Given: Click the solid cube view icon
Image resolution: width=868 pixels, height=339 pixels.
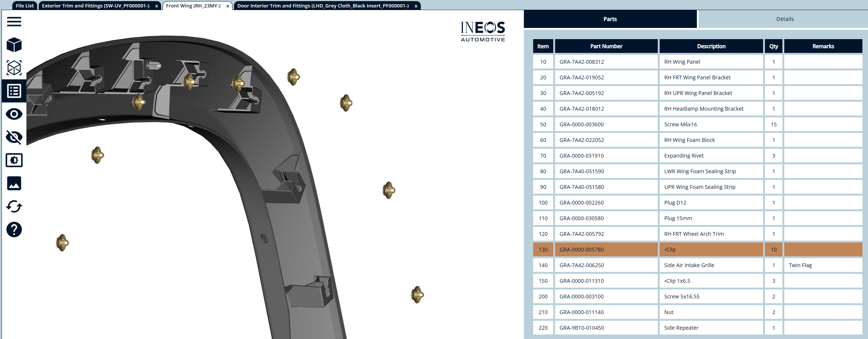Looking at the screenshot, I should (14, 45).
